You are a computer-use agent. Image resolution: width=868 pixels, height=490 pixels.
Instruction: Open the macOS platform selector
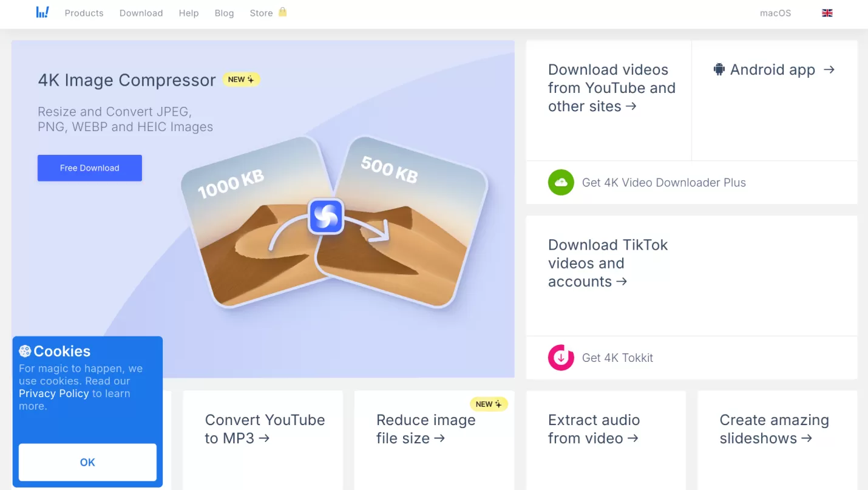pyautogui.click(x=775, y=13)
